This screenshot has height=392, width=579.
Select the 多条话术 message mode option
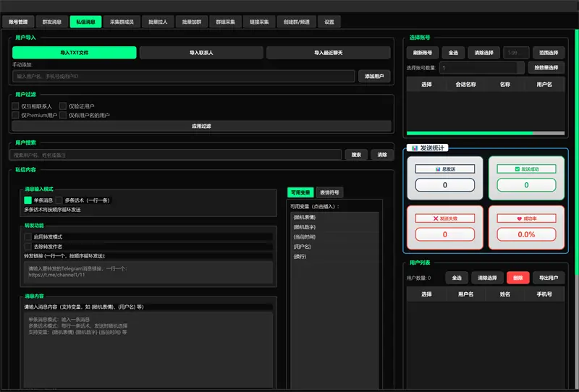tap(59, 200)
